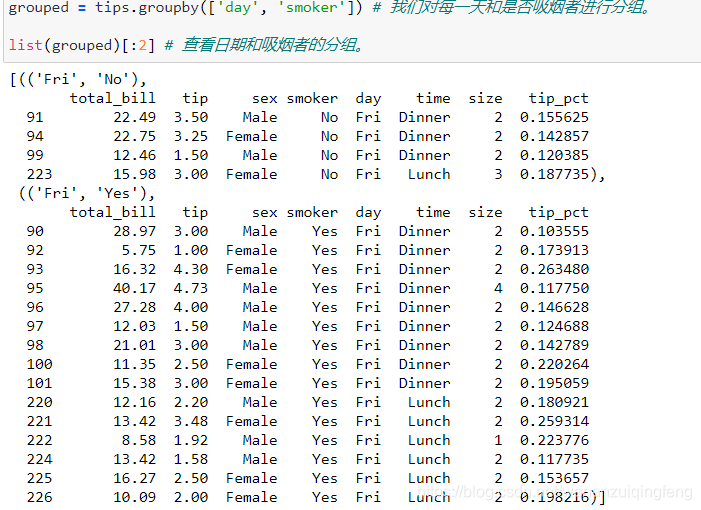Click the 'list' keyword in the code
Viewport: 701px width, 510px height.
coord(25,45)
